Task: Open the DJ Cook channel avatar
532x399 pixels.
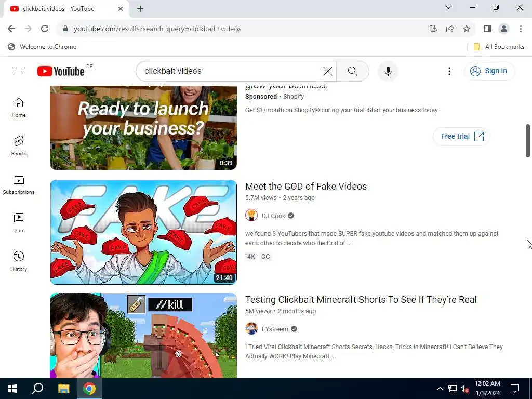Action: point(251,216)
